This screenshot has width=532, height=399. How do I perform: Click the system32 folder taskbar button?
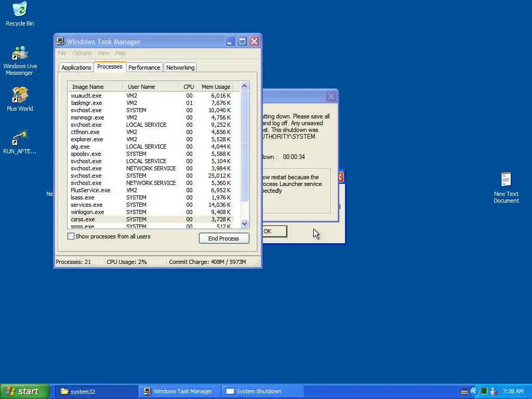(96, 392)
